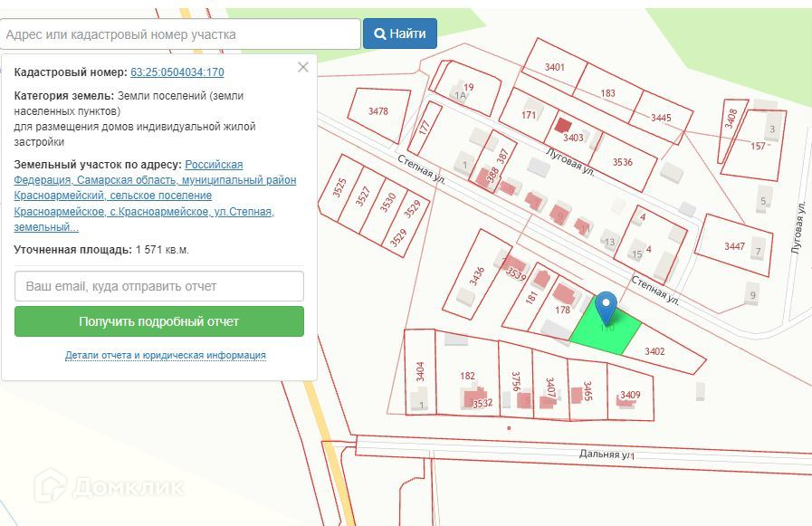Click the Степная ул. label near parcel 3402

[655, 290]
